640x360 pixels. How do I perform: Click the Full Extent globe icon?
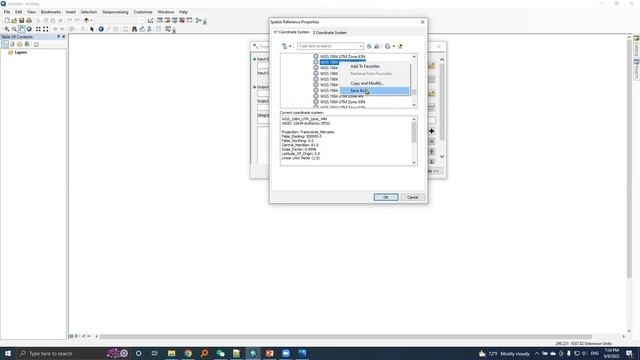coord(29,29)
